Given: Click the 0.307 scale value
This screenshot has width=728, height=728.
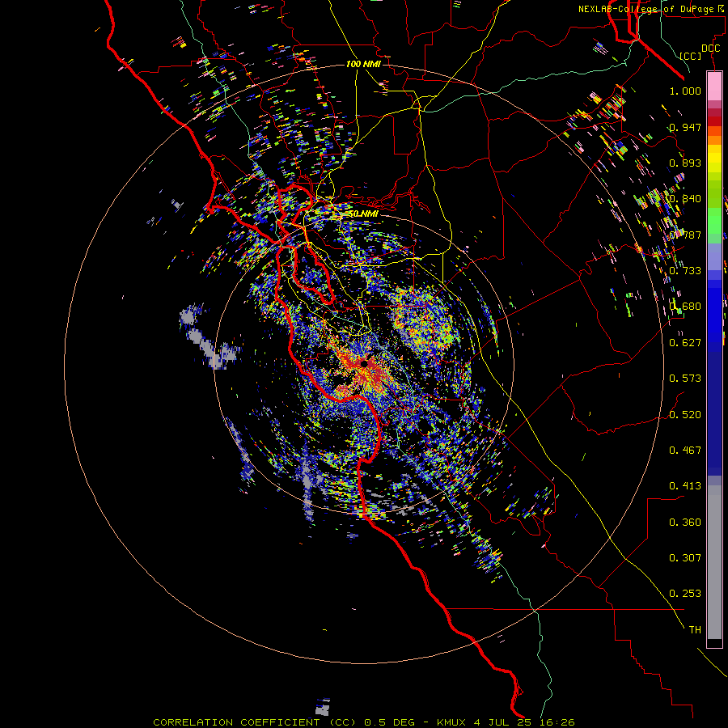Looking at the screenshot, I should tap(685, 558).
